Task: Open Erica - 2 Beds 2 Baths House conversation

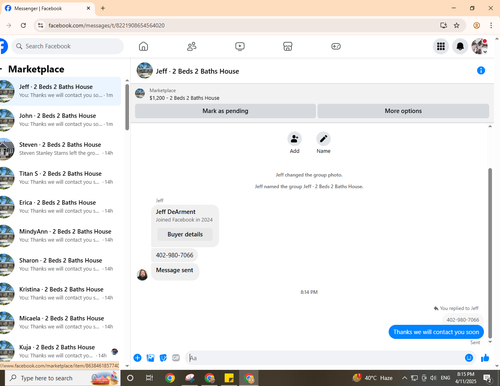Action: pos(60,207)
